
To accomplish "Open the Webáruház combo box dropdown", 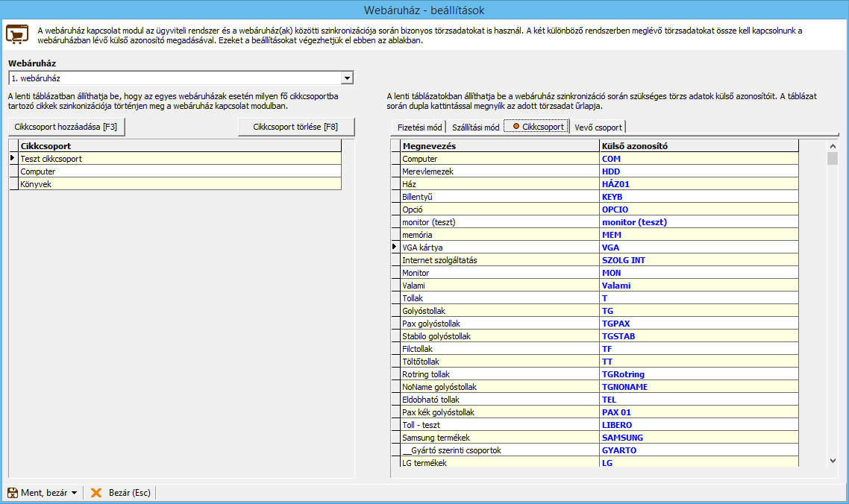I will click(346, 78).
